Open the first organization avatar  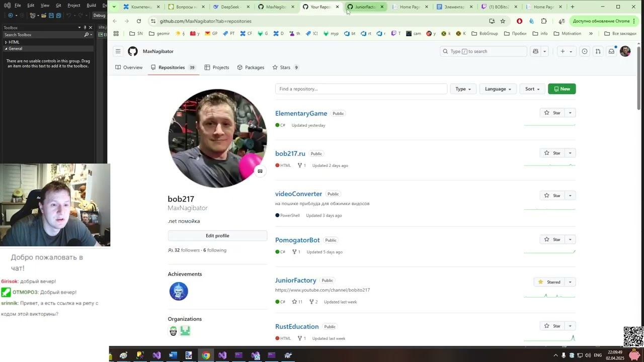click(173, 331)
